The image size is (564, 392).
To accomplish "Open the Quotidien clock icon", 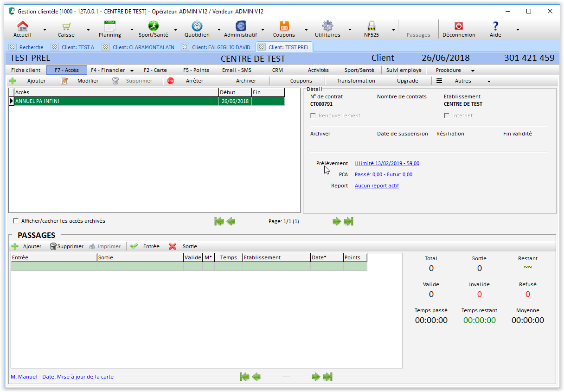I will (197, 26).
